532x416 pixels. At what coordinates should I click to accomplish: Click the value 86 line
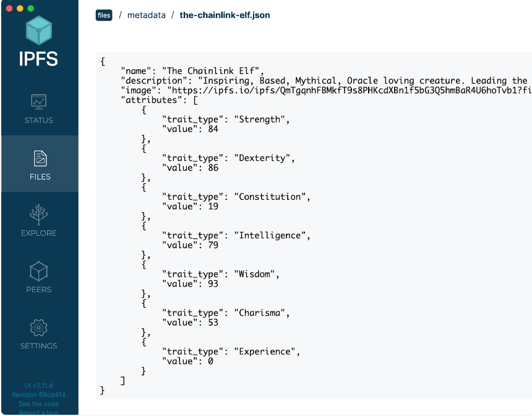pos(190,168)
